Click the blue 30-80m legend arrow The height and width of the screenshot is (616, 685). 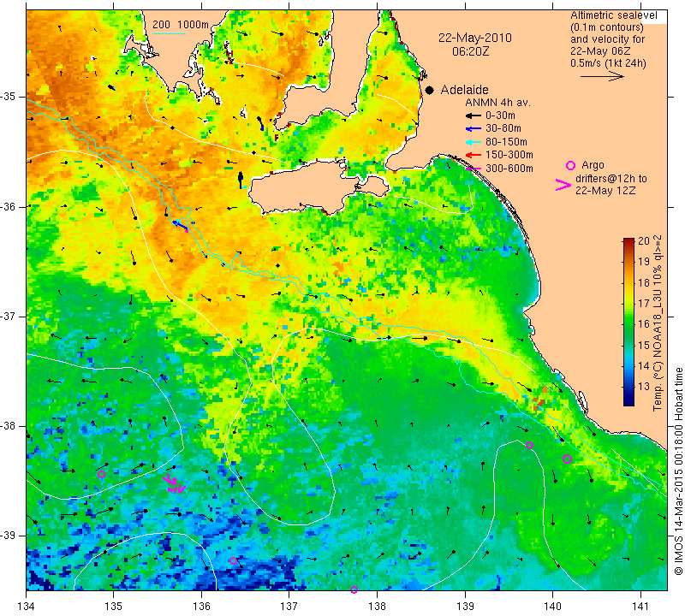(x=474, y=129)
